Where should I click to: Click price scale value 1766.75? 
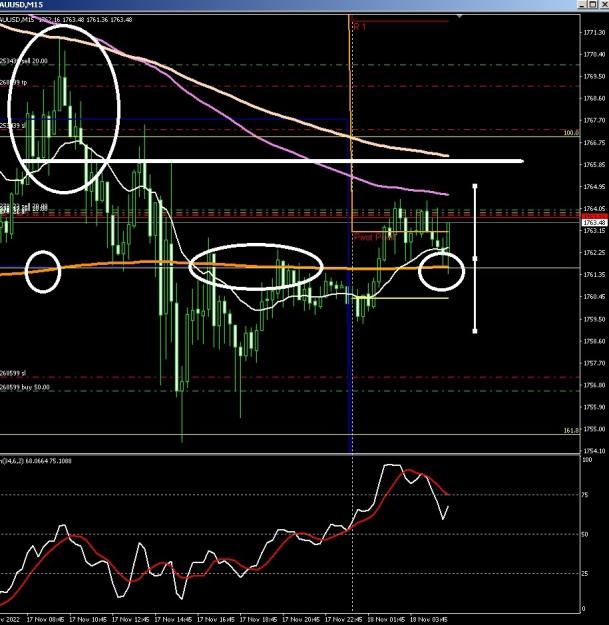click(x=594, y=142)
